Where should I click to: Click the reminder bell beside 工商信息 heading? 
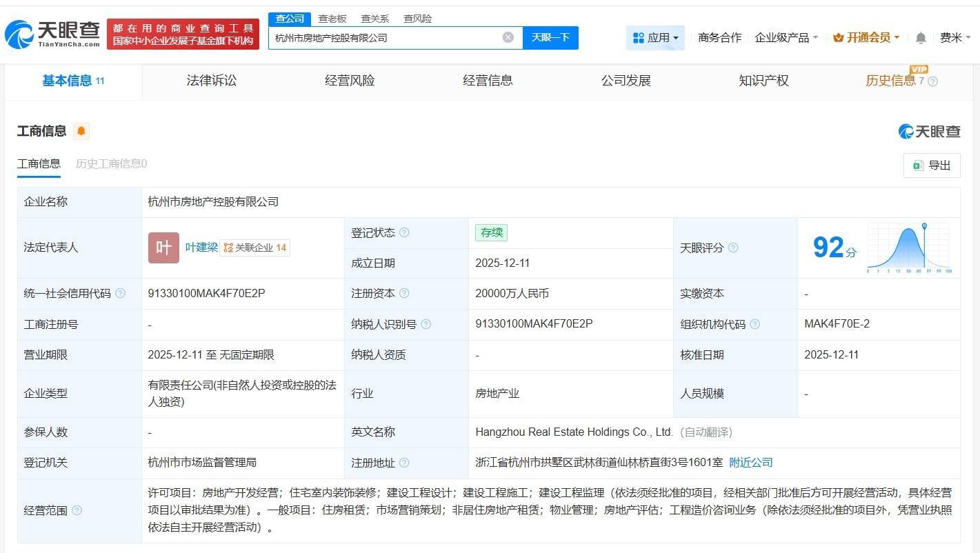tap(81, 131)
